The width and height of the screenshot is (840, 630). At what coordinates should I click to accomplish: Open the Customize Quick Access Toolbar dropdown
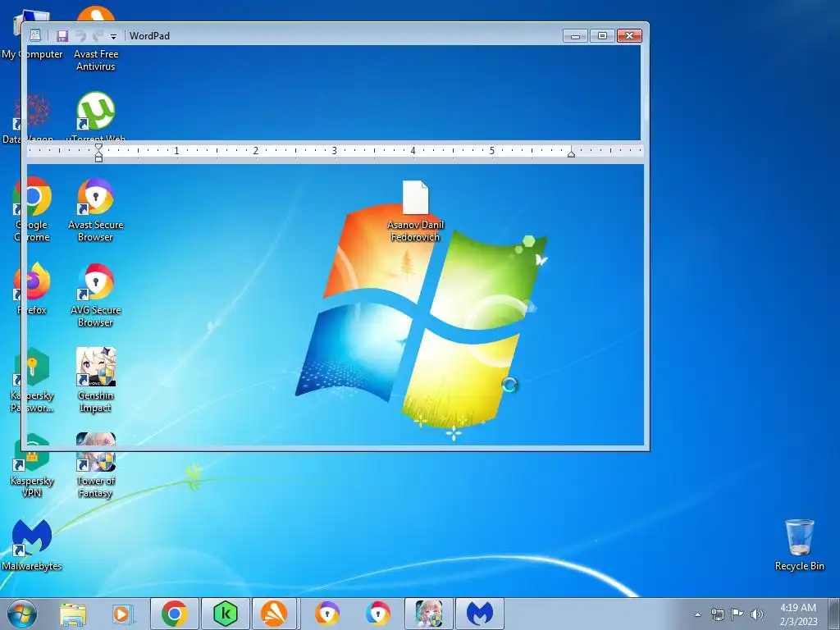(113, 36)
